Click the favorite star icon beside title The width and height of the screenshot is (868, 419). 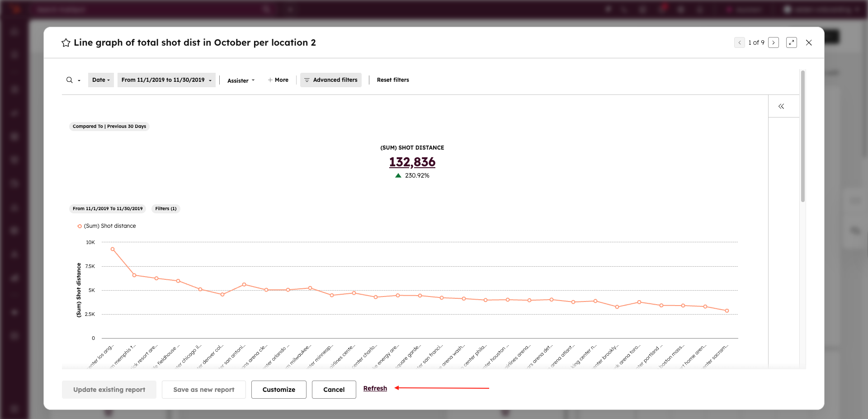[66, 42]
